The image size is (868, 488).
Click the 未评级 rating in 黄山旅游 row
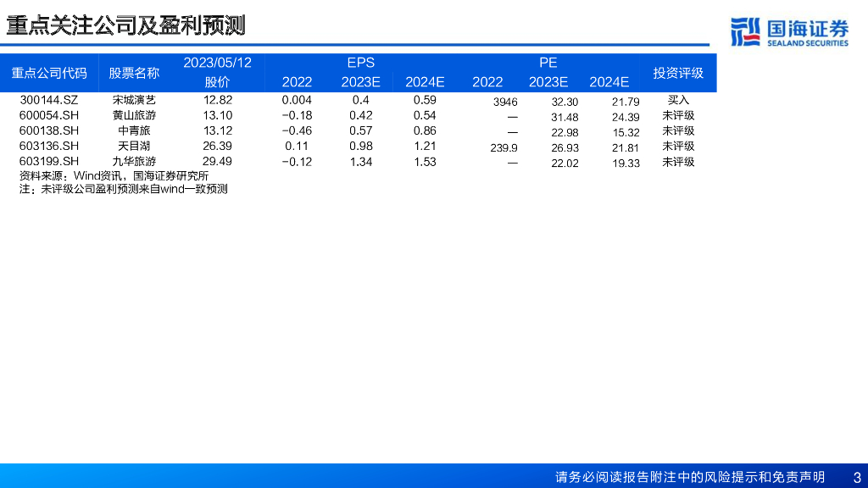[x=678, y=115]
